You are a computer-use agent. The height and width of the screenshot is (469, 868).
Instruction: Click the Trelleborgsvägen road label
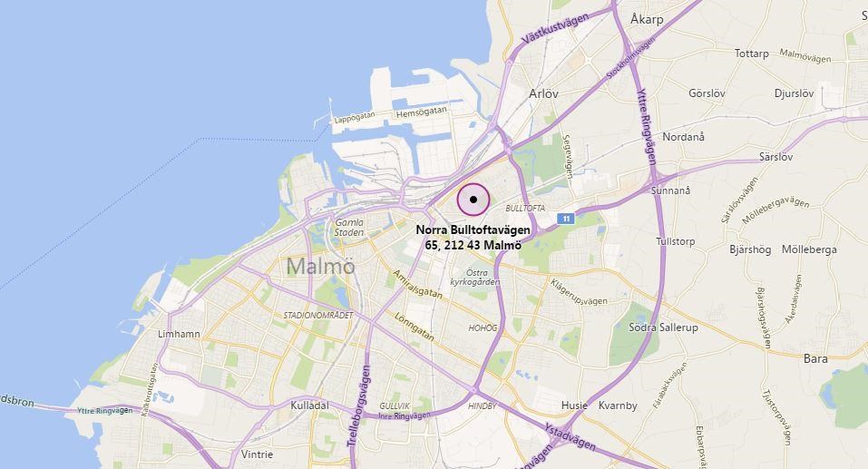358,405
